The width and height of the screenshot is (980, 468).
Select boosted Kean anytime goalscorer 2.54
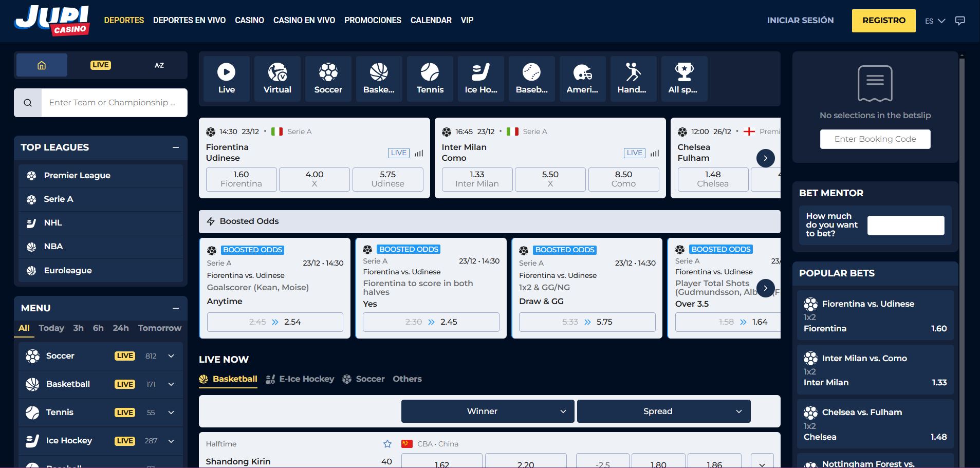pyautogui.click(x=275, y=322)
